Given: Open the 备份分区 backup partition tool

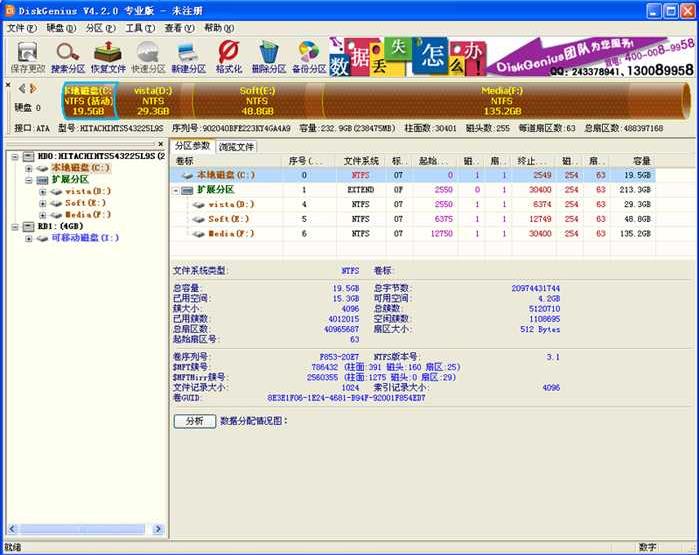Looking at the screenshot, I should 308,56.
